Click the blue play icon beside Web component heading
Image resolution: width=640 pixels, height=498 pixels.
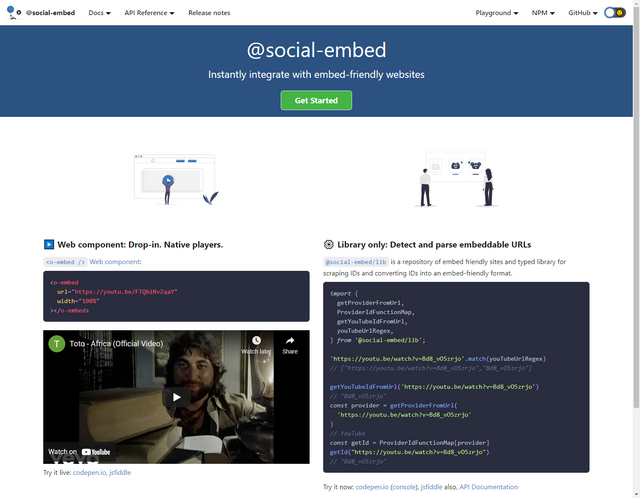click(x=49, y=245)
